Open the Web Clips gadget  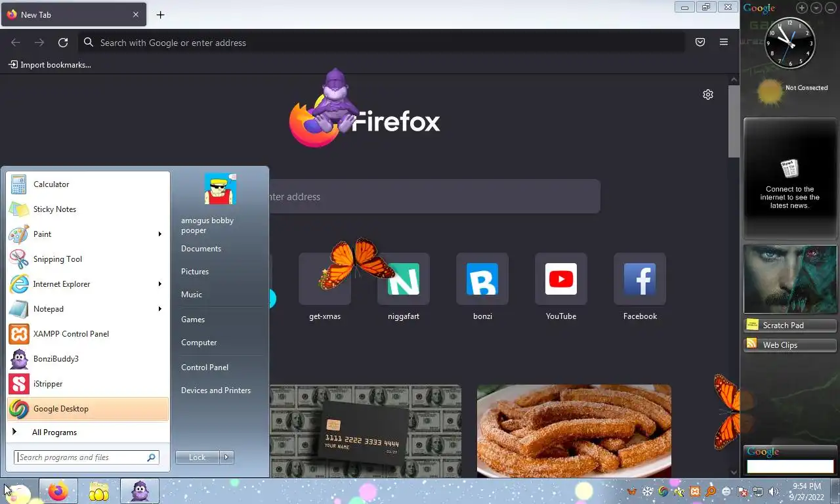[x=790, y=345]
